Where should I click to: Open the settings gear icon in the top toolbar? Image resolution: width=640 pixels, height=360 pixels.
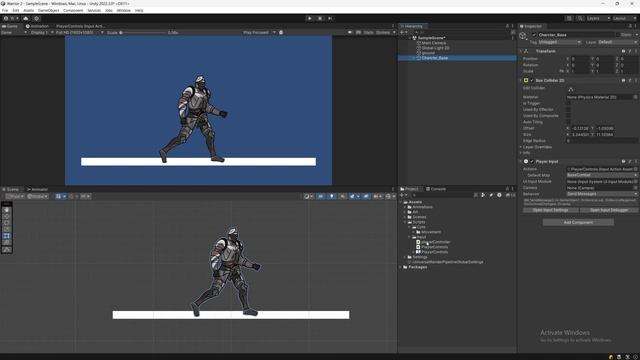pos(36,18)
